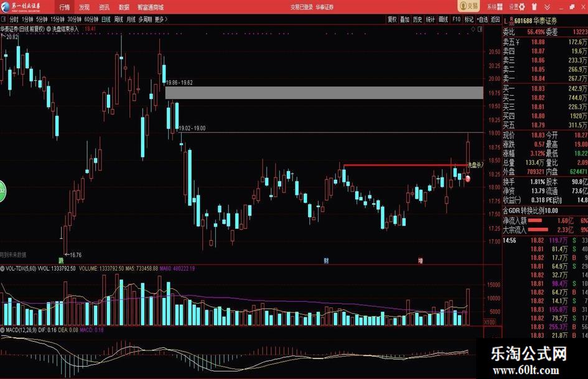The height and width of the screenshot is (379, 588).
Task: Click 委比 56.49% value
Action: click(536, 32)
